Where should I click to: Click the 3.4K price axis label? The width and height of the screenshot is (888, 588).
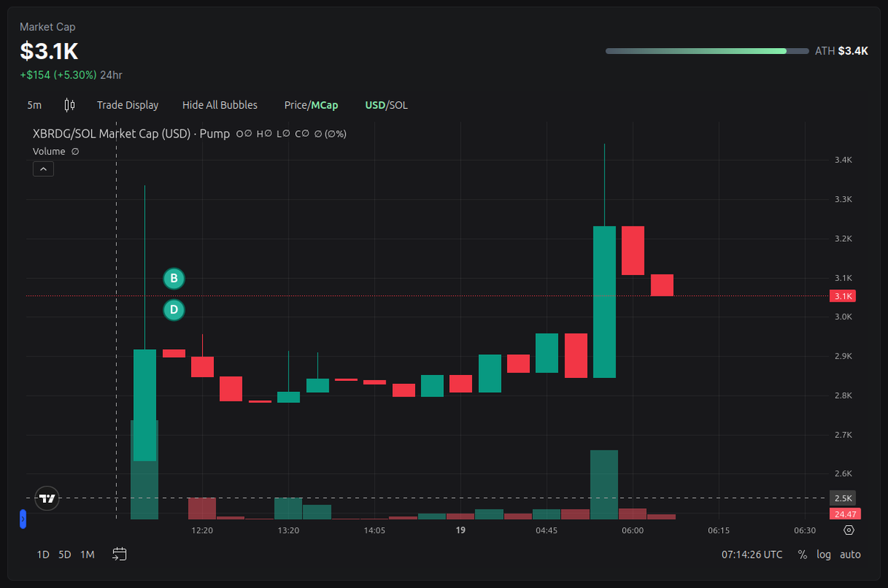pyautogui.click(x=844, y=160)
